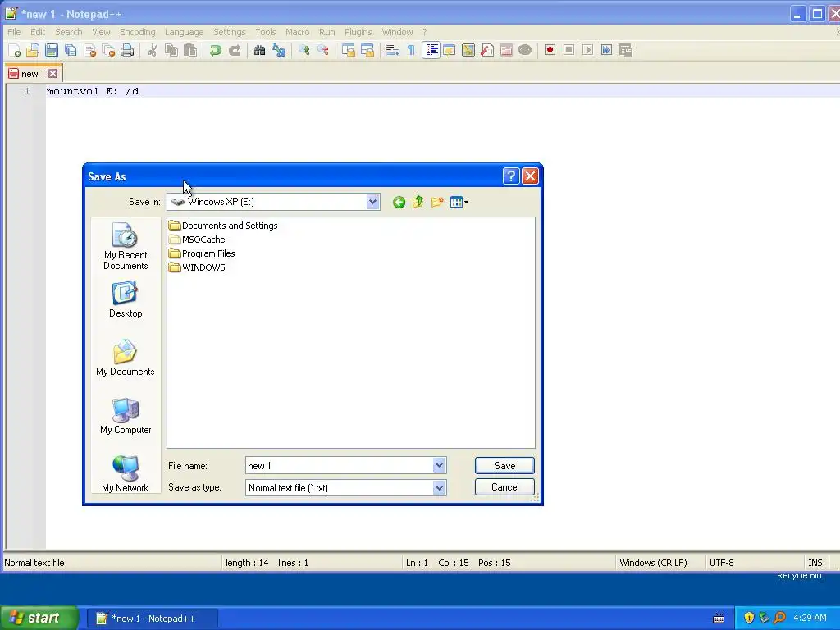Open the Search menu
Image resolution: width=840 pixels, height=630 pixels.
(69, 32)
